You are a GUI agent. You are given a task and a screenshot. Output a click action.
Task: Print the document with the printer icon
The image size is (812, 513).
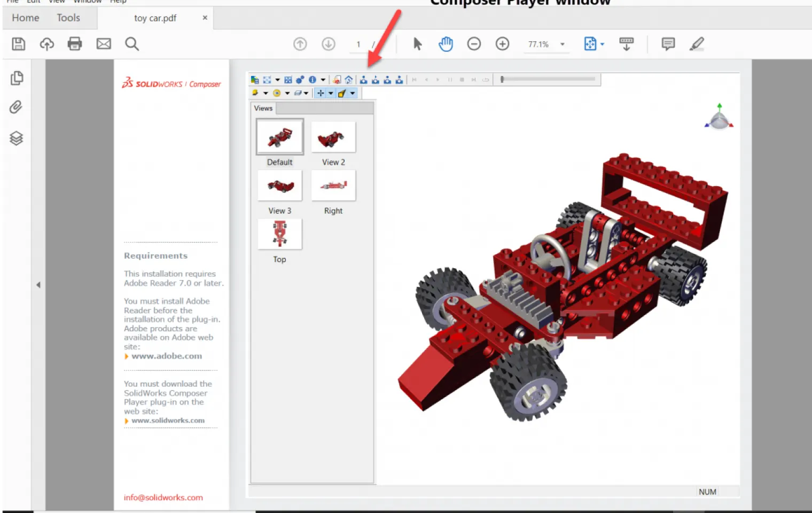(75, 44)
